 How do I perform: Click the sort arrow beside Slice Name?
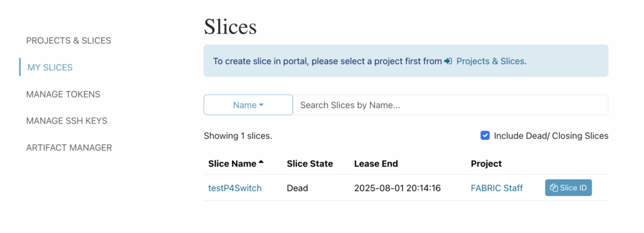[x=261, y=163]
